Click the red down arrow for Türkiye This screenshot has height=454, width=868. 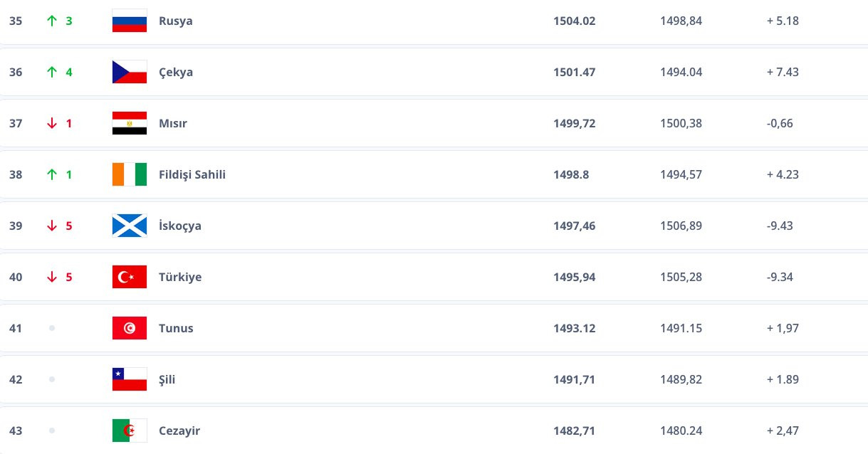pos(51,277)
